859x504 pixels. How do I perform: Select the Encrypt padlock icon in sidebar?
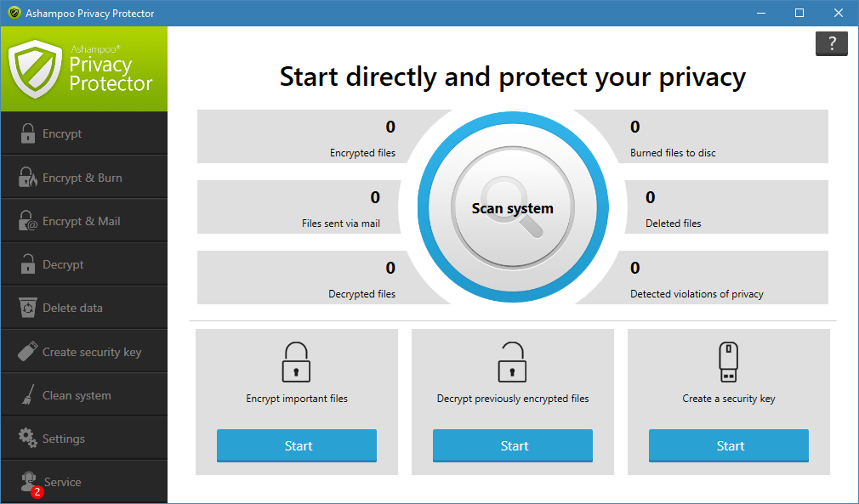(x=29, y=133)
